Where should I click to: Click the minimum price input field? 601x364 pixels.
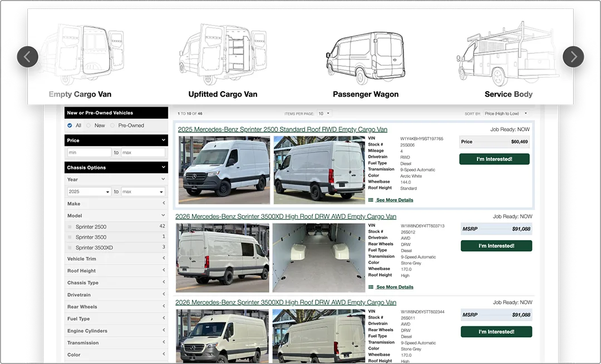89,152
